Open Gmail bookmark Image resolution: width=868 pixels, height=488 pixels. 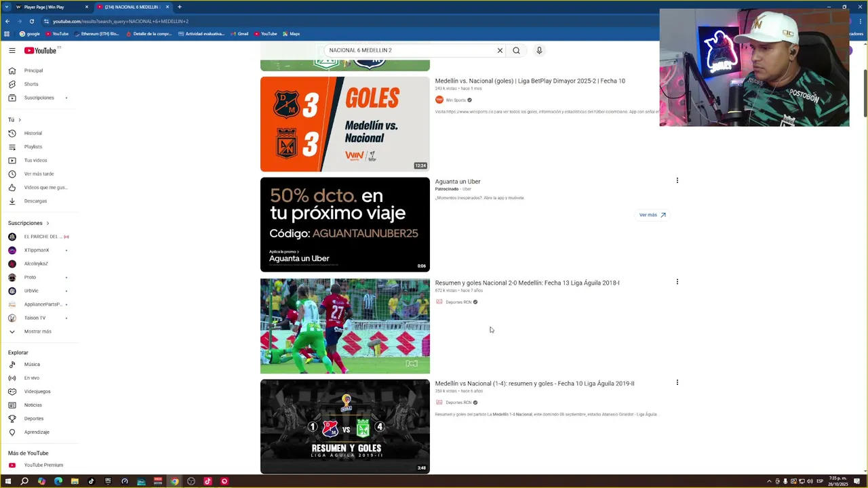click(239, 34)
